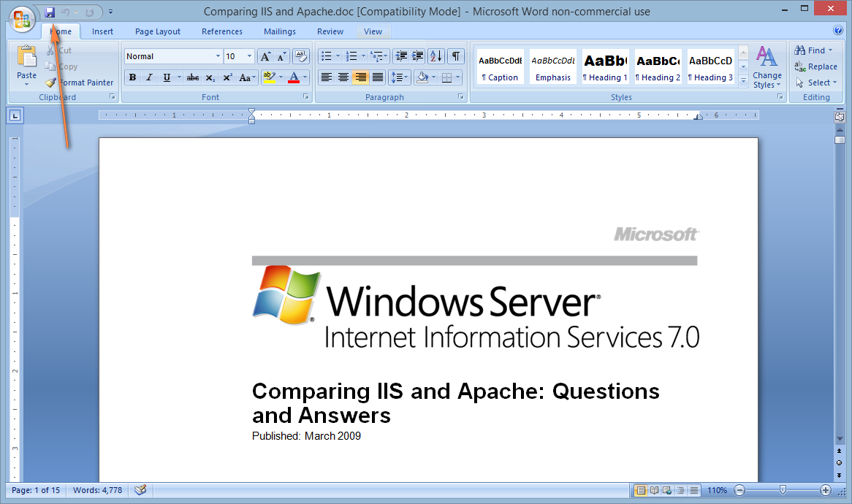Open line spacing options
This screenshot has height=504, width=852.
399,77
